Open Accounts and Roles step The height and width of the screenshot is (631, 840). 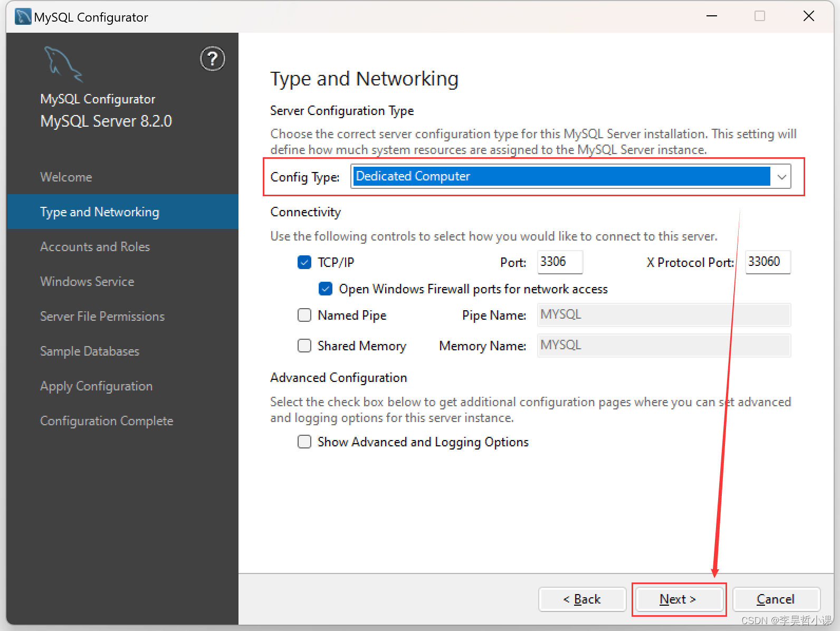pyautogui.click(x=95, y=247)
